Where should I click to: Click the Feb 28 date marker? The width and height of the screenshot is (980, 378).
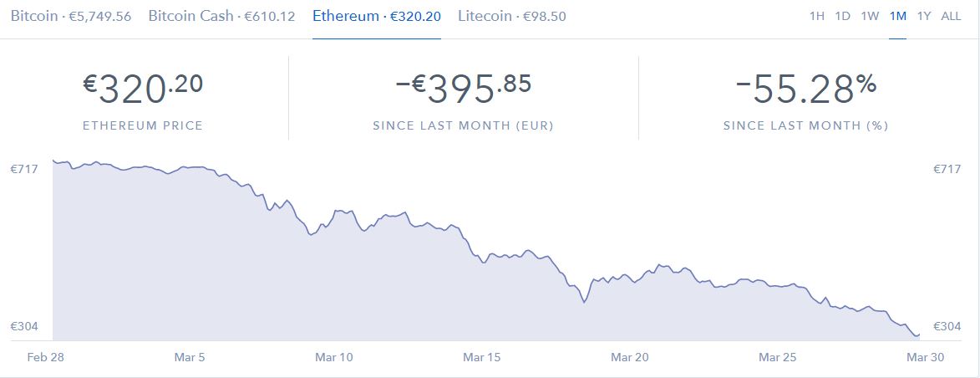click(46, 358)
